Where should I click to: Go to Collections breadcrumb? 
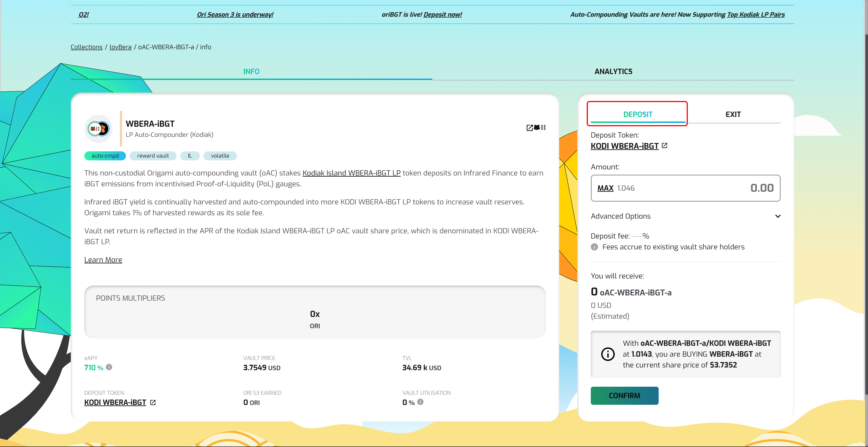pos(87,47)
